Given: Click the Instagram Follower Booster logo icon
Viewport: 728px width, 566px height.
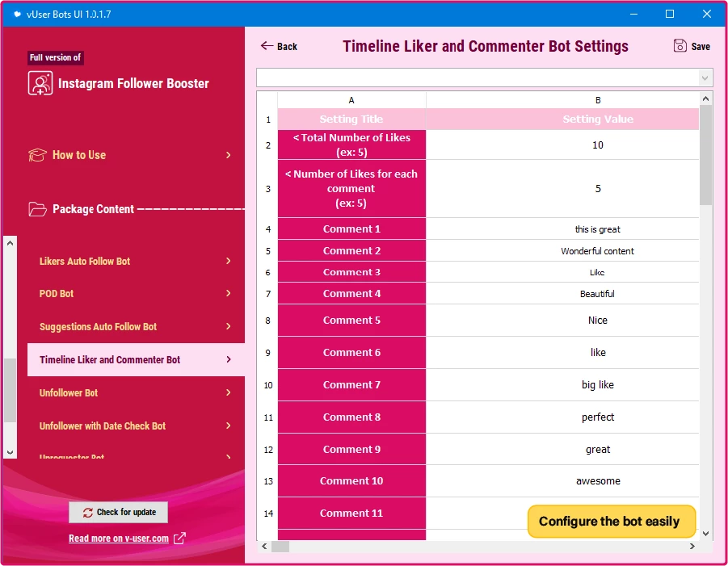Looking at the screenshot, I should click(x=40, y=83).
